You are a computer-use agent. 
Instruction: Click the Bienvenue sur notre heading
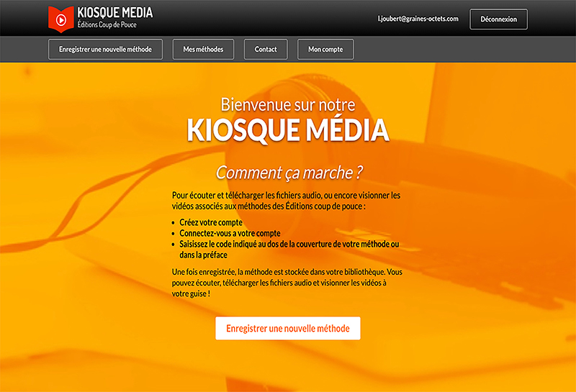pos(288,105)
